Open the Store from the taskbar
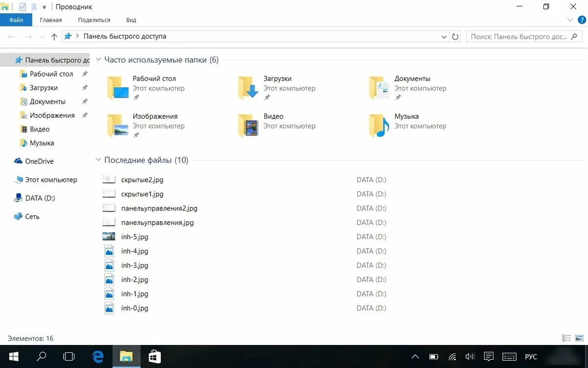Screen dimensions: 588x368 (155, 357)
